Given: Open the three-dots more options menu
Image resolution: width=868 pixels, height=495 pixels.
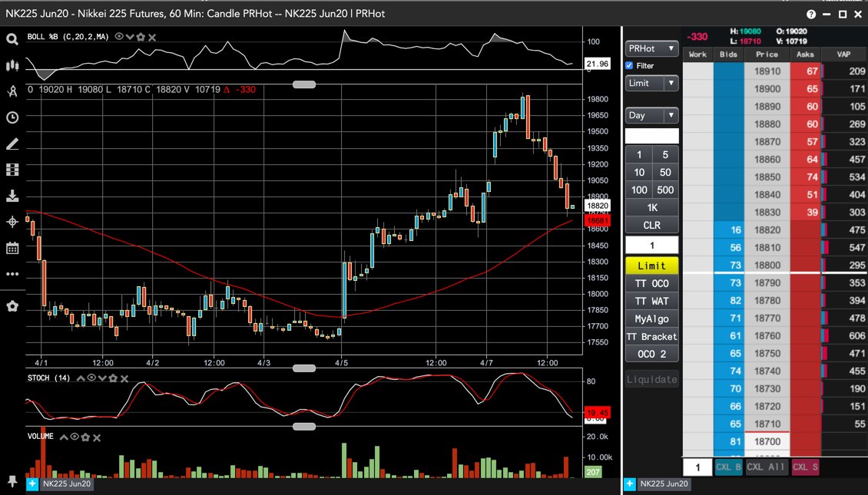Looking at the screenshot, I should 12,274.
